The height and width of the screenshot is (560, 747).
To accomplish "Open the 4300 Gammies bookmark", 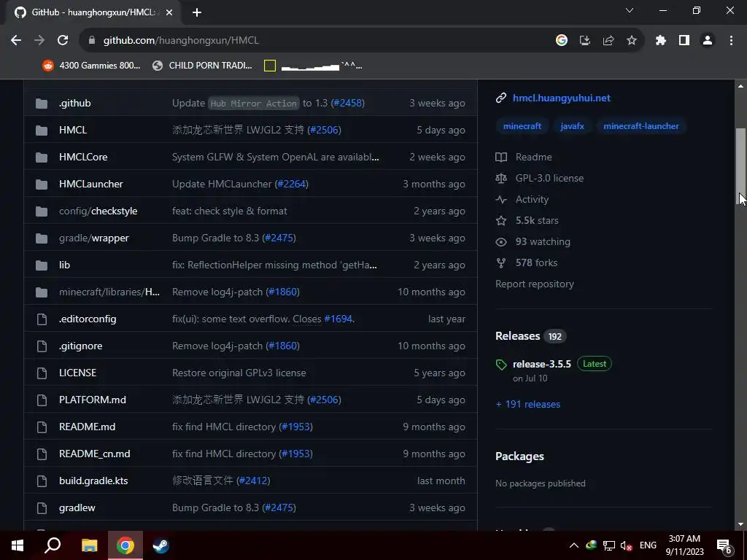I will coord(91,66).
